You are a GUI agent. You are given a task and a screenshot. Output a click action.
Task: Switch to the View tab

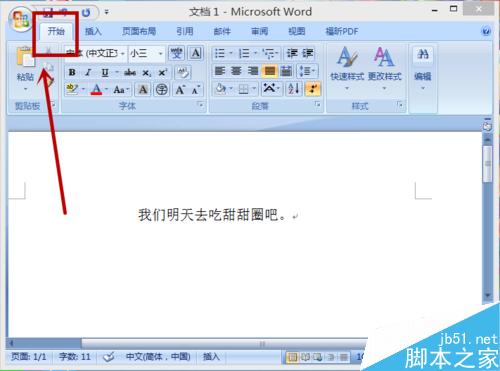pos(297,31)
